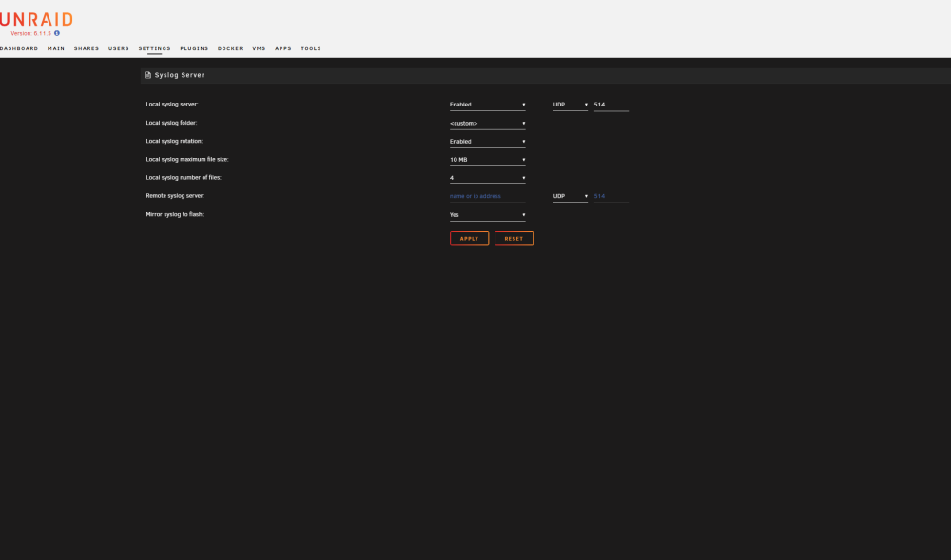Click the Reset button
Screen dimensions: 951x560
[514, 239]
